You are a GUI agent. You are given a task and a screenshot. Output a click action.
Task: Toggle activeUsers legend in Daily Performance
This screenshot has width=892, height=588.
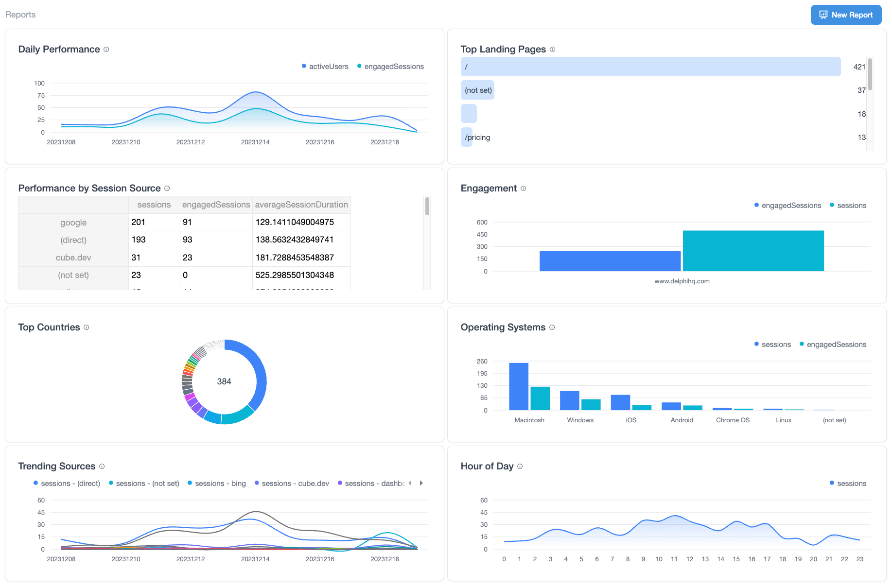point(325,67)
